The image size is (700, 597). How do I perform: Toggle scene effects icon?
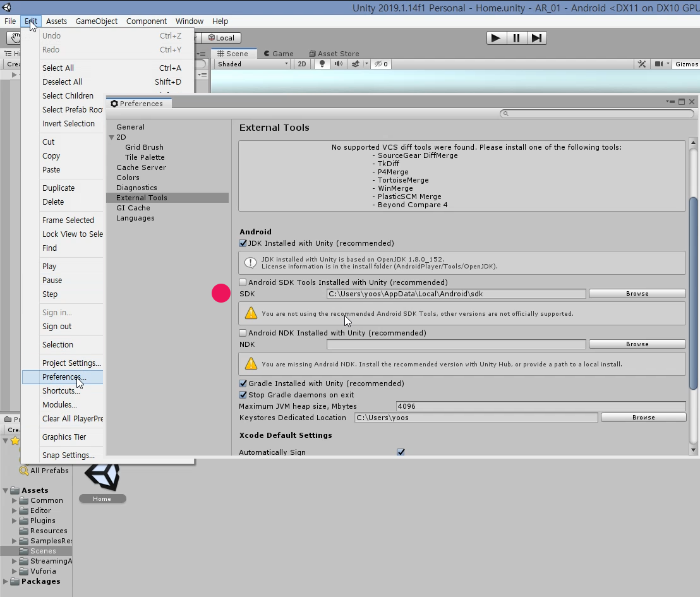coord(355,64)
